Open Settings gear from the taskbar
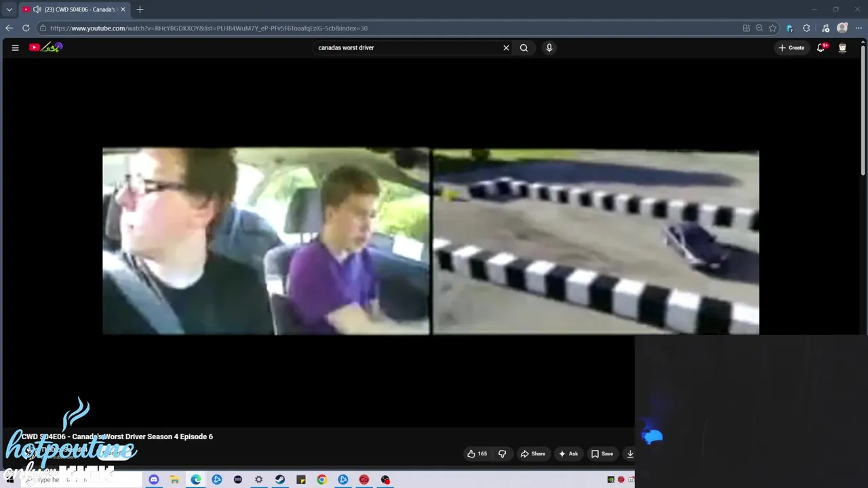 [258, 480]
